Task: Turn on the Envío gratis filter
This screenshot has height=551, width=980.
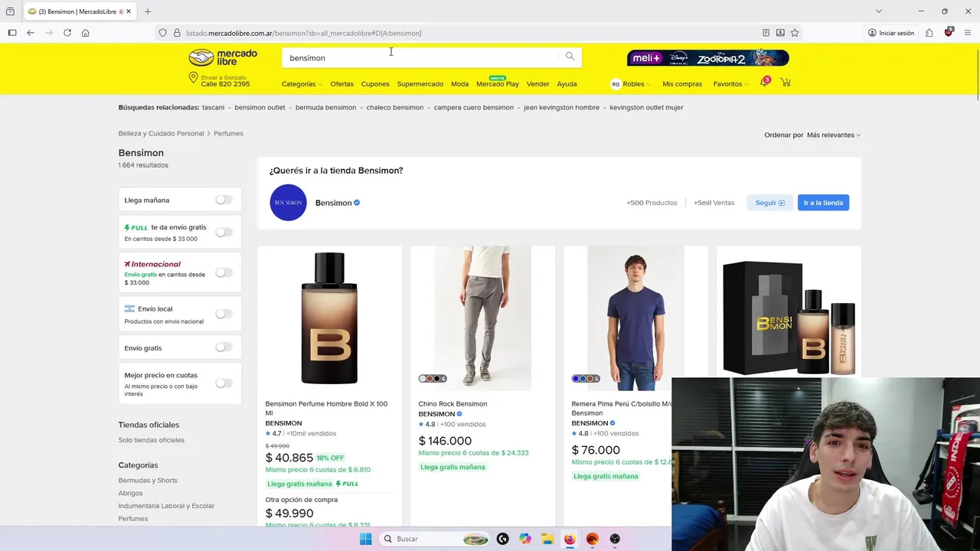Action: [224, 347]
